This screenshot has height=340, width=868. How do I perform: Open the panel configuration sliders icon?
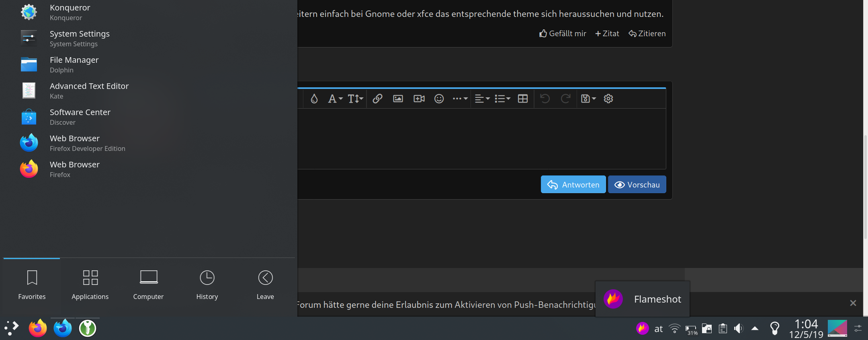858,328
